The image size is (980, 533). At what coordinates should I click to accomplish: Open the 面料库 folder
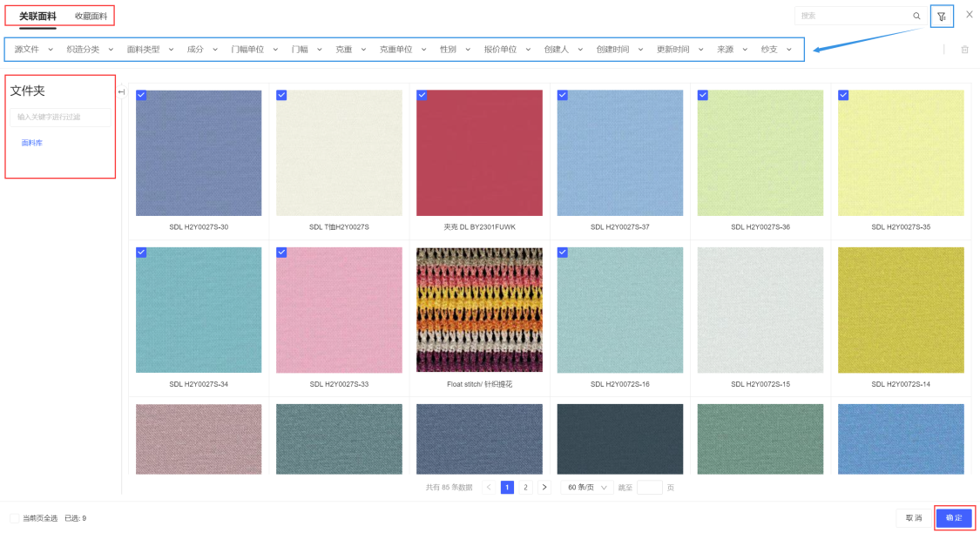click(32, 142)
